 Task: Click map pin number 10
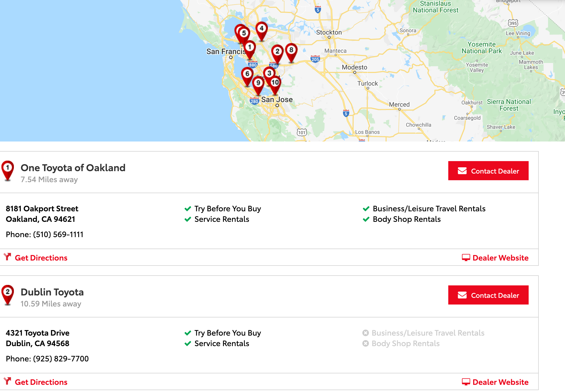276,83
